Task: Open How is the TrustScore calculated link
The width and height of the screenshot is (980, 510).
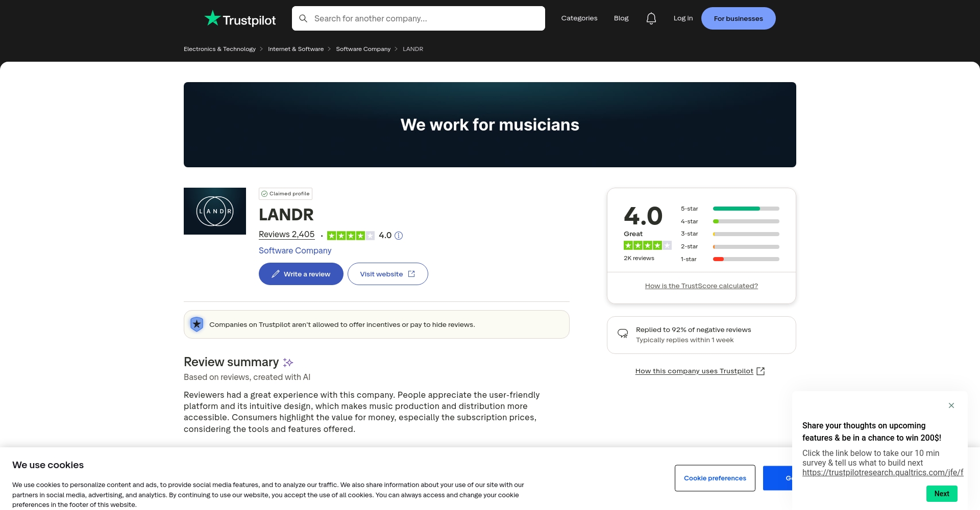Action: point(701,286)
